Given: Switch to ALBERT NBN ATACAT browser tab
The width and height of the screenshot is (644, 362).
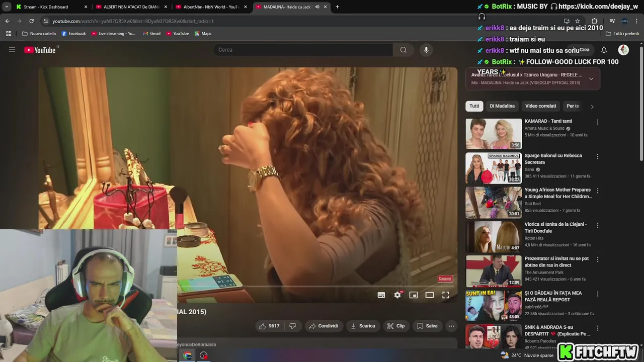Looking at the screenshot, I should [131, 7].
